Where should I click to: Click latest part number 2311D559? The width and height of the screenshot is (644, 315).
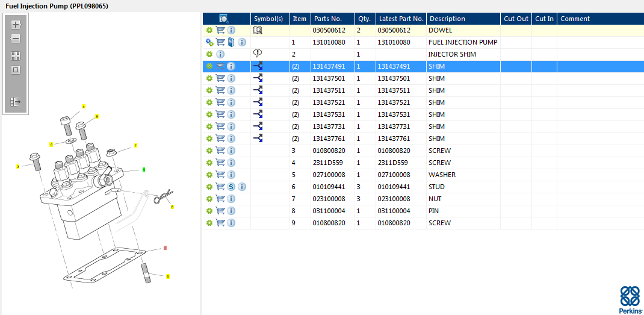[392, 163]
